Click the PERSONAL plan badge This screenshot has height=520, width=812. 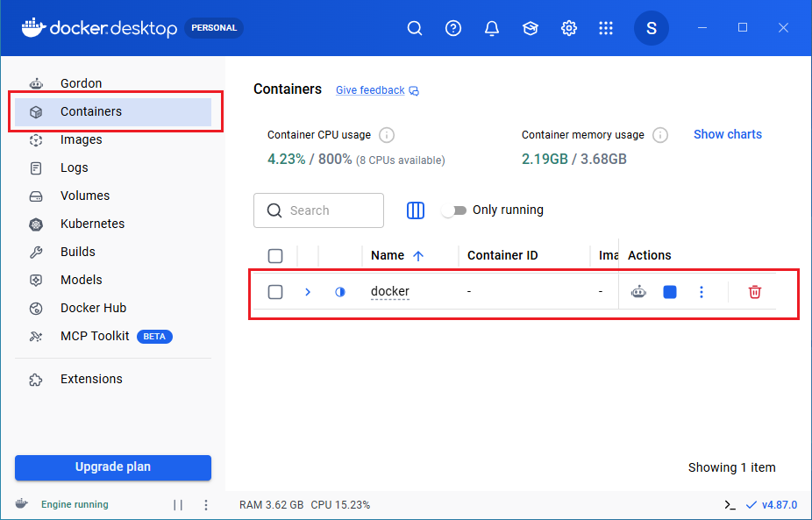(x=214, y=28)
